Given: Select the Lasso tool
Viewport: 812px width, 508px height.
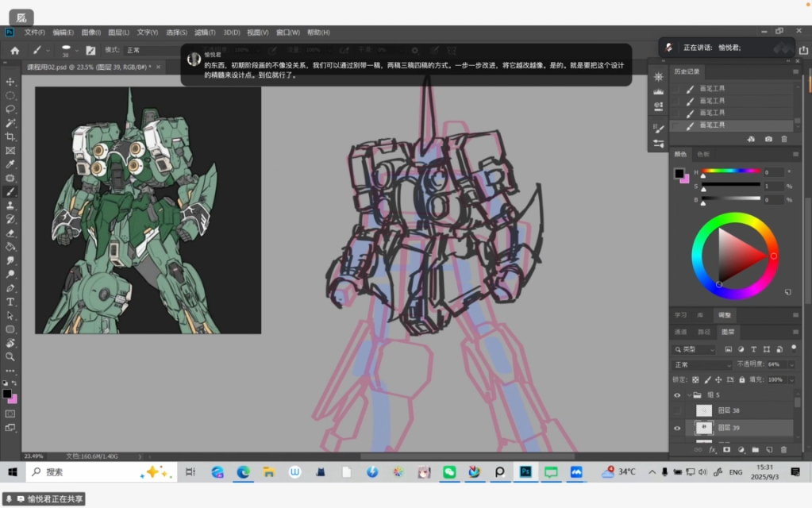Looking at the screenshot, I should coord(10,110).
